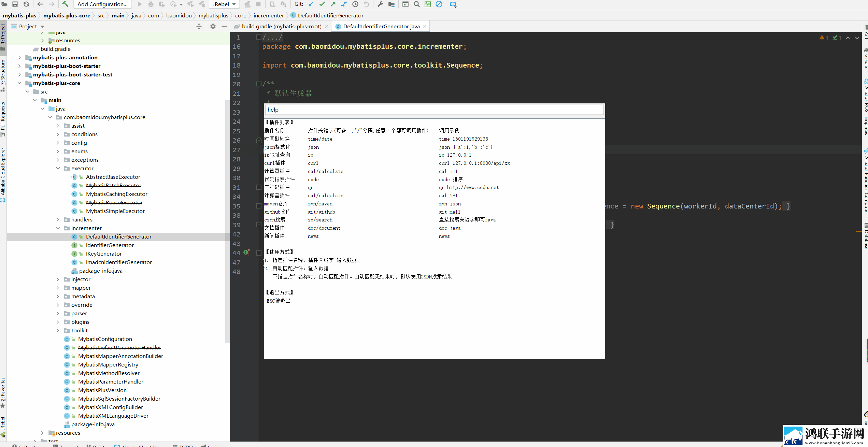868x447 pixels.
Task: Open the Alibaba Function Compute side tab
Action: (865, 181)
